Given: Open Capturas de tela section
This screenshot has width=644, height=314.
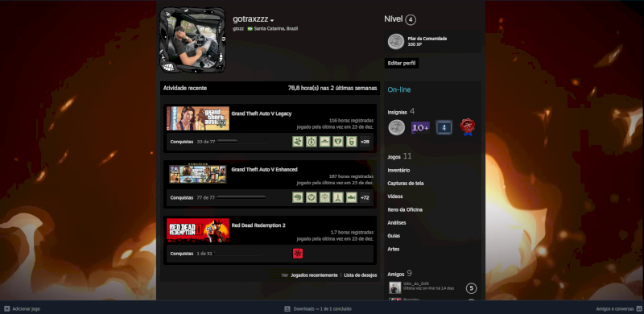Looking at the screenshot, I should pyautogui.click(x=406, y=184).
